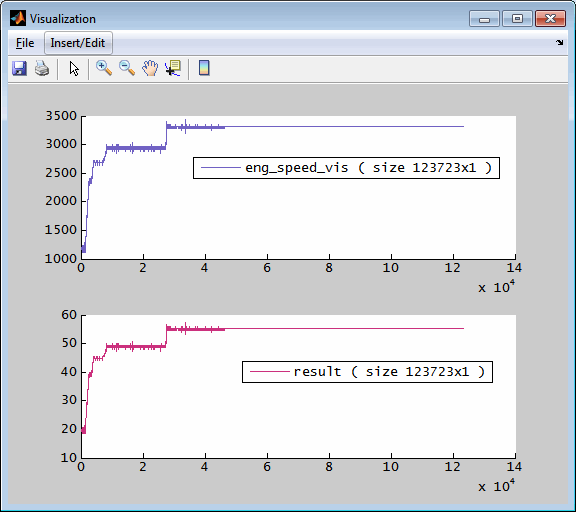Viewport: 576px width, 512px height.
Task: Click the dock window arrow at the menu bar's right end
Action: pos(559,43)
